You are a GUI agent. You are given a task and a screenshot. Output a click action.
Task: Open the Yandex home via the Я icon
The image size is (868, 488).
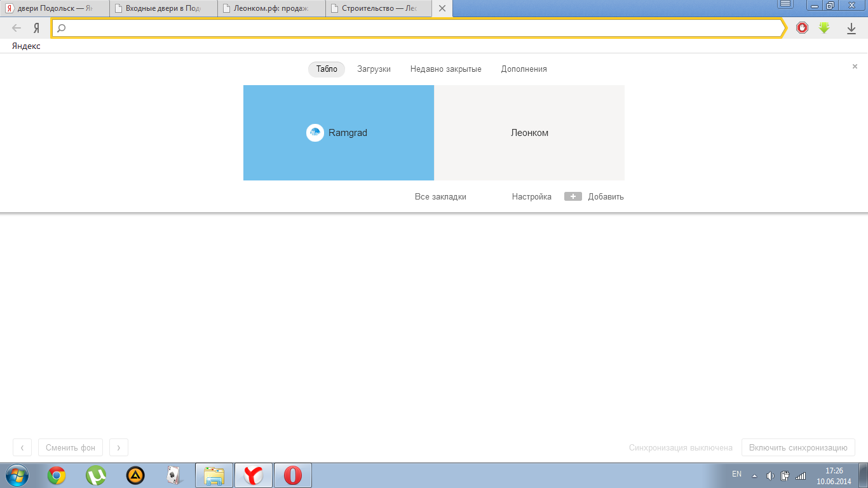pyautogui.click(x=37, y=28)
